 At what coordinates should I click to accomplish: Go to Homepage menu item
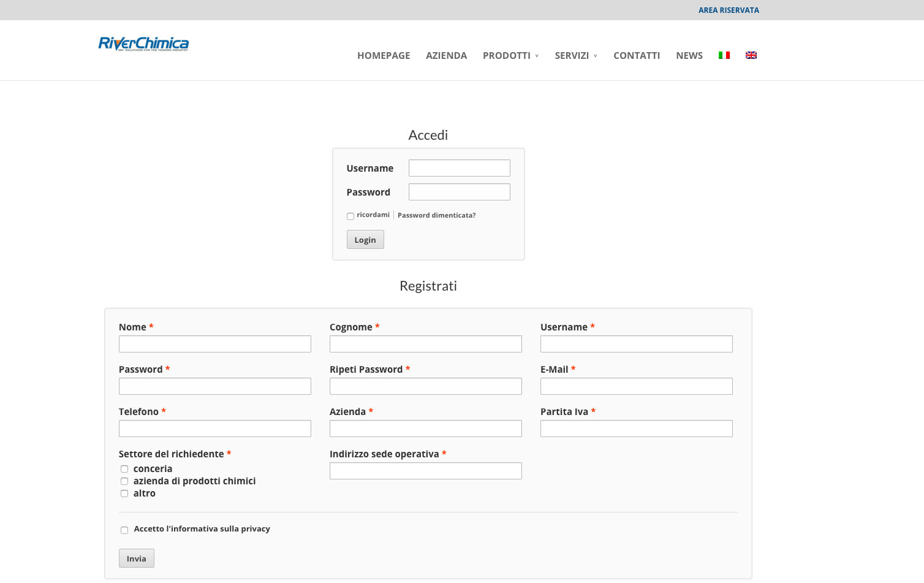coord(384,55)
